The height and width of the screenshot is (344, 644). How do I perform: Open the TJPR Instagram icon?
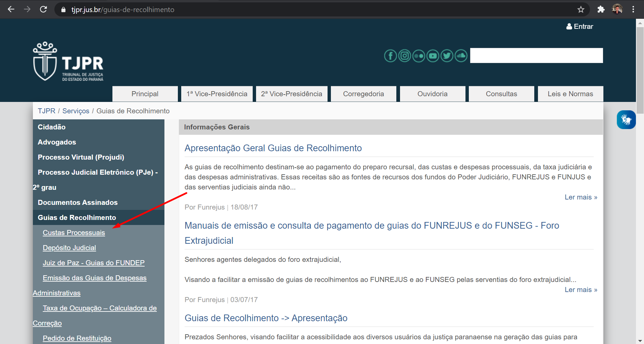404,56
